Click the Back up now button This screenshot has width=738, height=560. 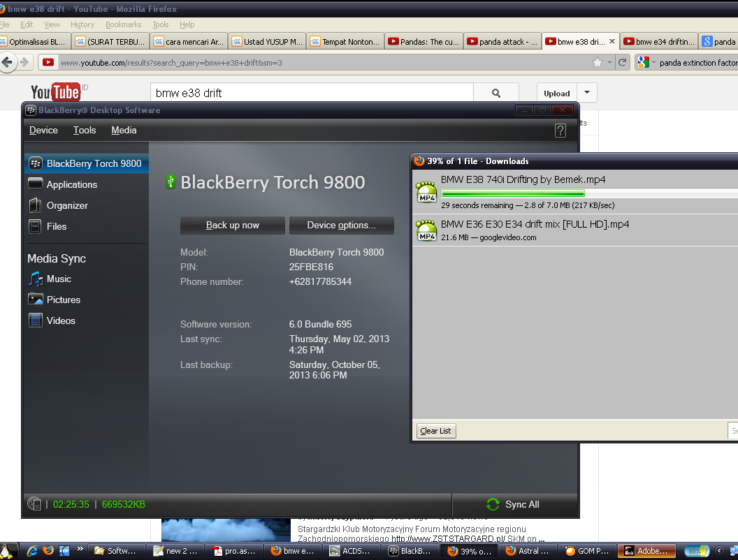pos(233,226)
